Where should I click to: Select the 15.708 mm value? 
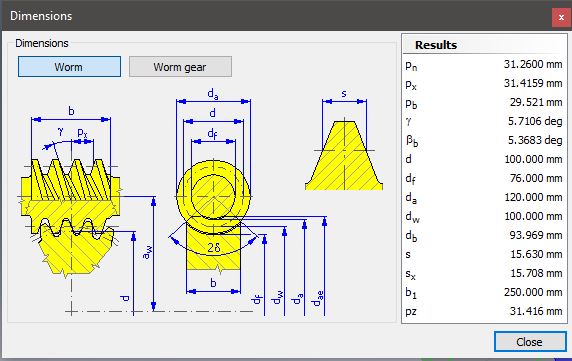(x=536, y=273)
